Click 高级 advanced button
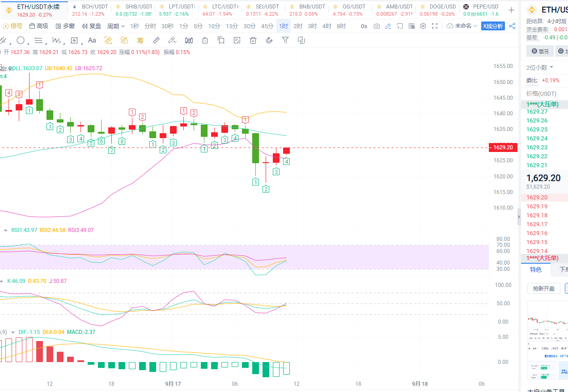Image resolution: width=568 pixels, height=392 pixels. coord(38,26)
